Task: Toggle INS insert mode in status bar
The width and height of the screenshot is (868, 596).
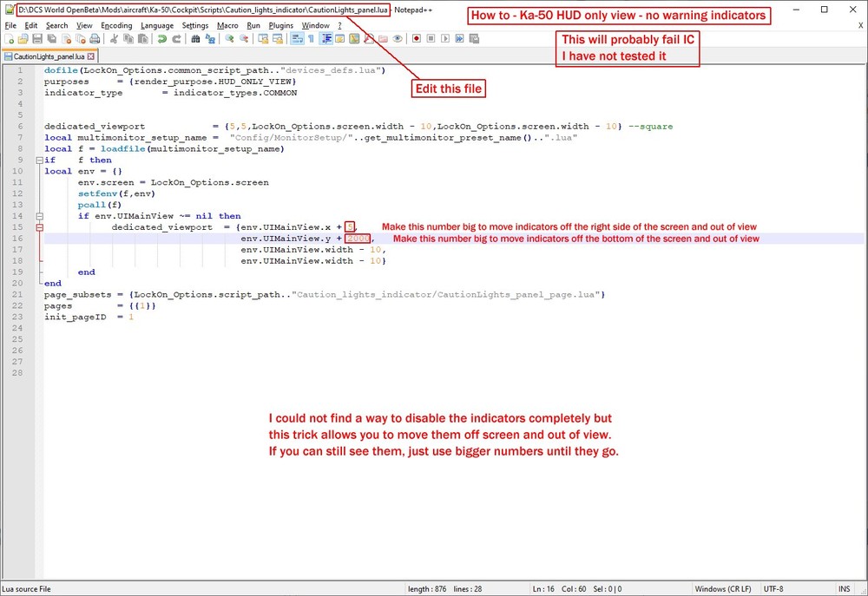Action: click(x=844, y=589)
